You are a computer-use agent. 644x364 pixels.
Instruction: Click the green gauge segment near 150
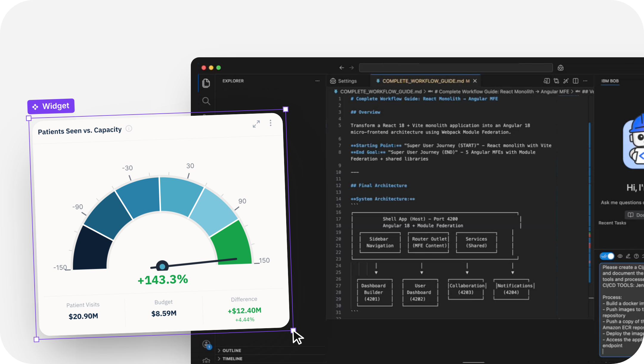(233, 245)
